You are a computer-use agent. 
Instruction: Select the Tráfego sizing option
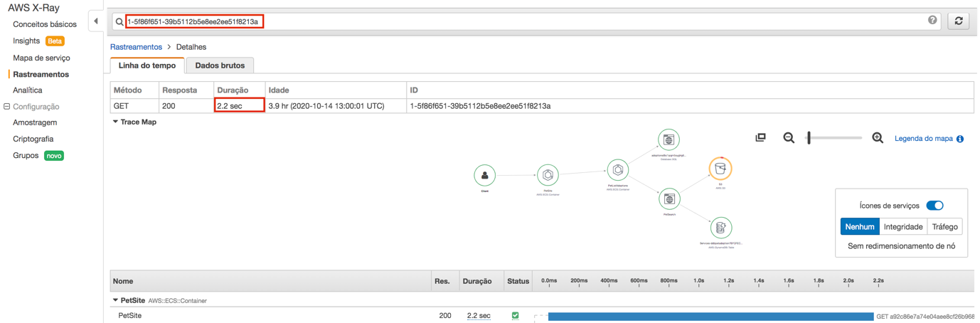pyautogui.click(x=944, y=227)
